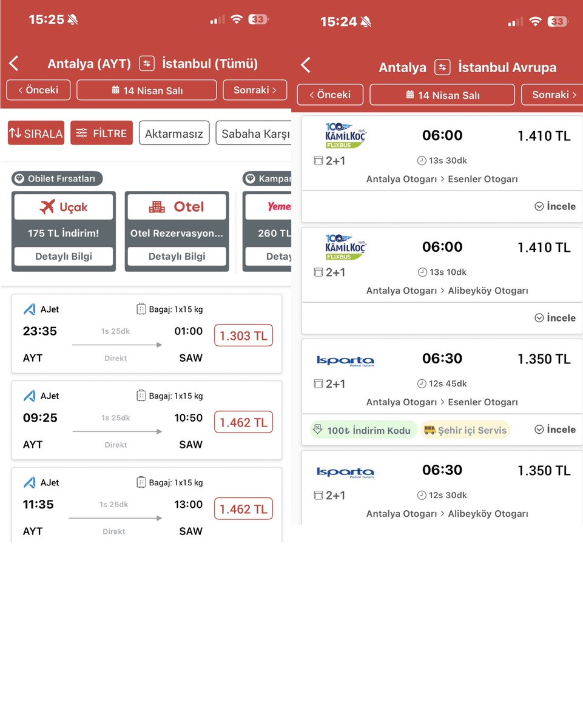Tap baggage icon on the 11:35 flight
The image size is (583, 728).
coord(141,483)
